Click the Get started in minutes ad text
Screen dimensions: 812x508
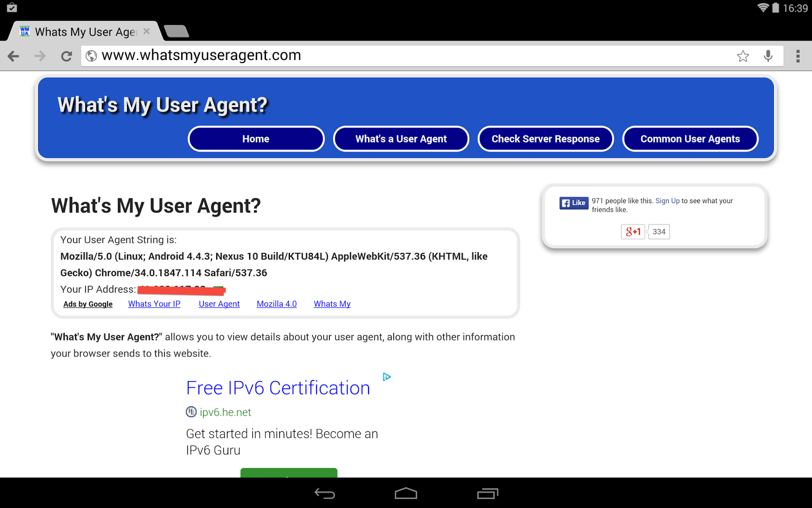pos(282,442)
